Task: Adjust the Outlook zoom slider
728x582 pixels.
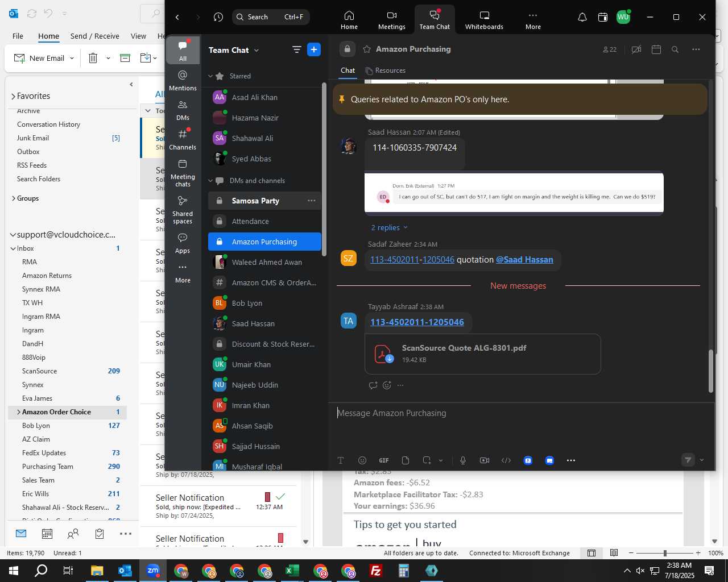Action: point(664,553)
